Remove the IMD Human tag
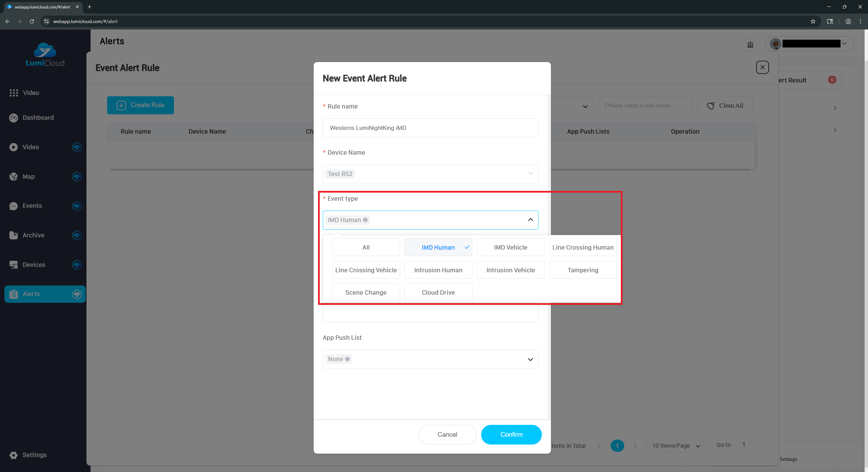This screenshot has height=472, width=868. [x=365, y=220]
